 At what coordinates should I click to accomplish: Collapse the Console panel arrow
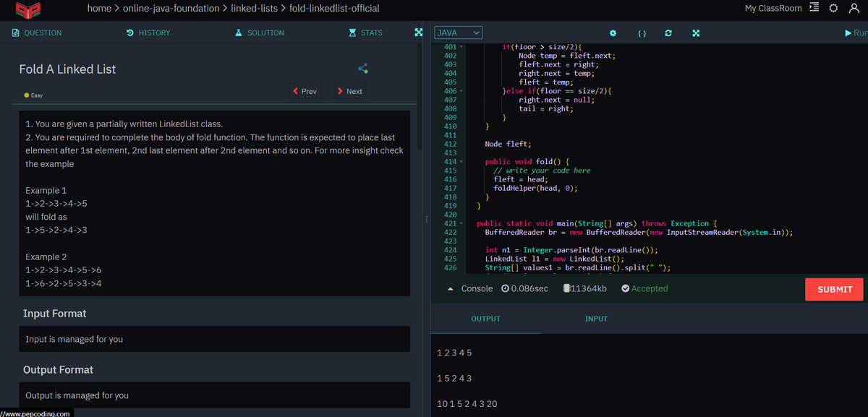tap(451, 288)
